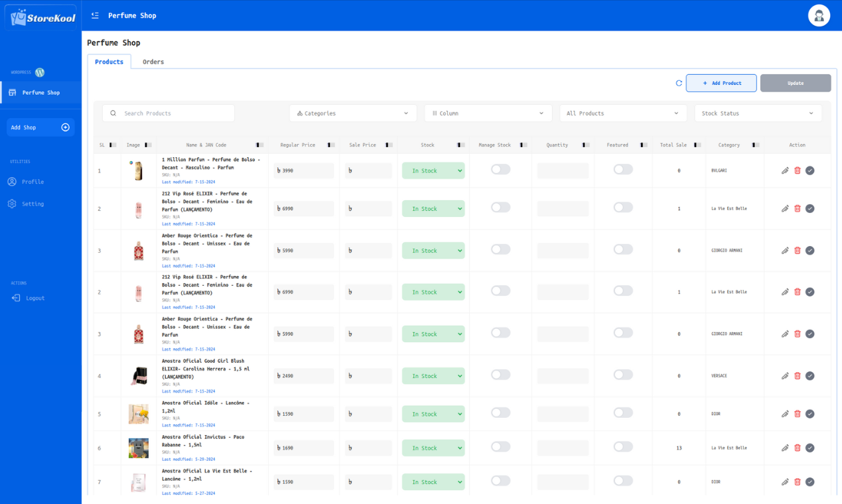Open the Categories filter dropdown
The image size is (842, 504).
(353, 113)
